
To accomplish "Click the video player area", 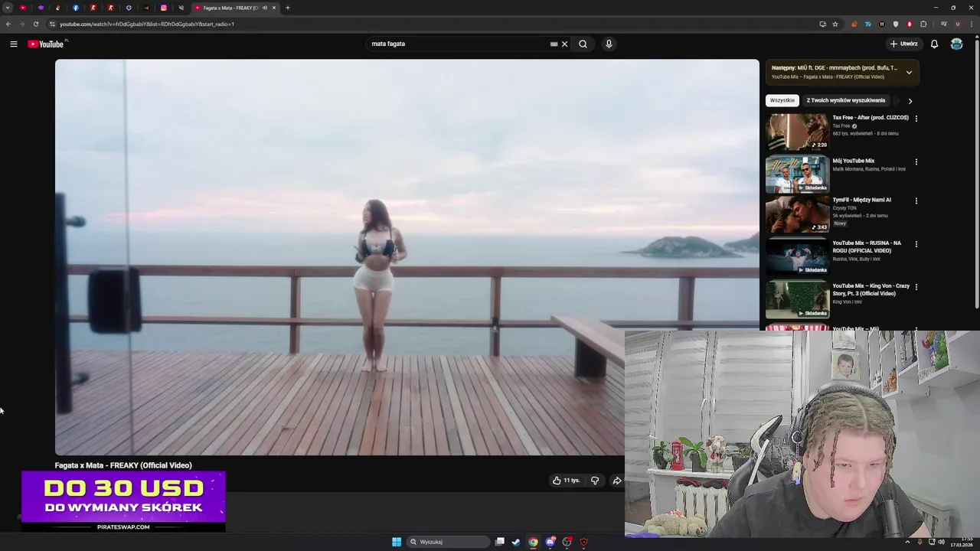I will 407,257.
